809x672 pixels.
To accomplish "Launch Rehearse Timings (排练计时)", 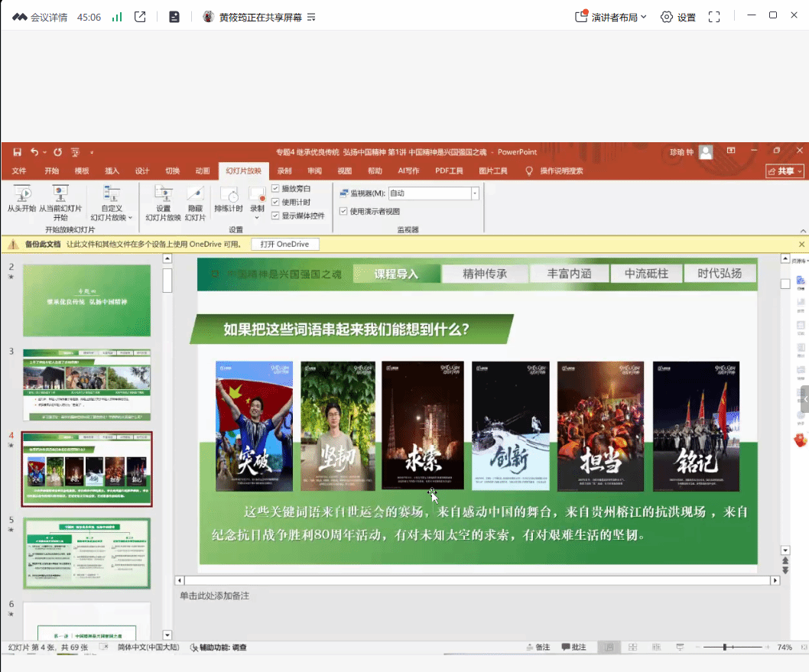I will tap(228, 195).
